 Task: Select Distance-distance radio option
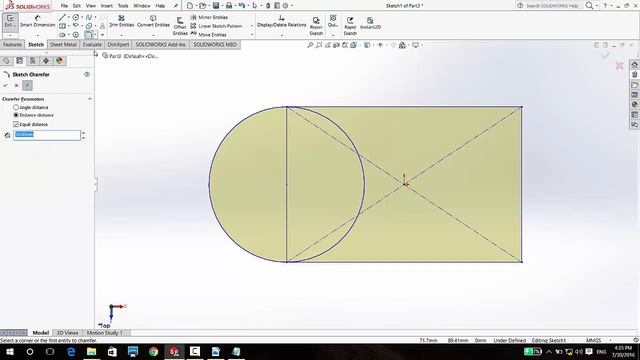[16, 115]
